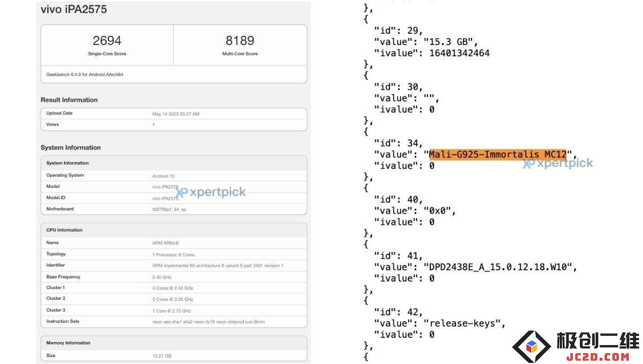Select the multi-core score value 8189
Image resolution: width=643 pixels, height=364 pixels.
tap(240, 41)
